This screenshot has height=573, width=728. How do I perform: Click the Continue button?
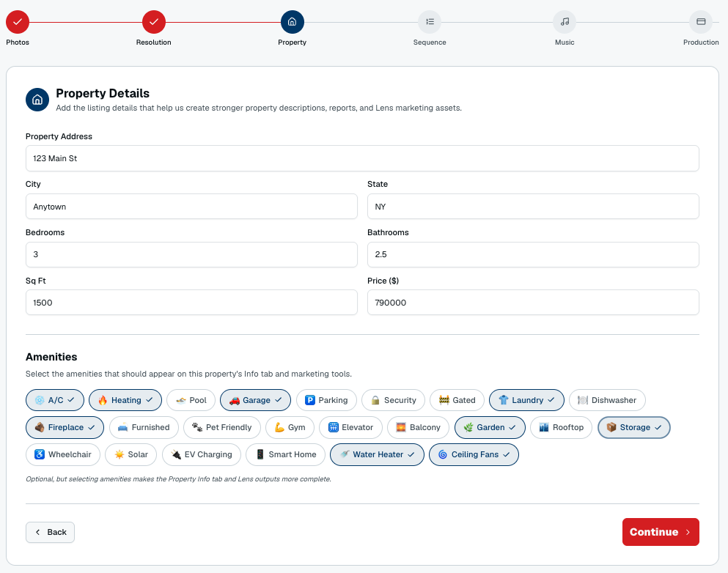661,532
